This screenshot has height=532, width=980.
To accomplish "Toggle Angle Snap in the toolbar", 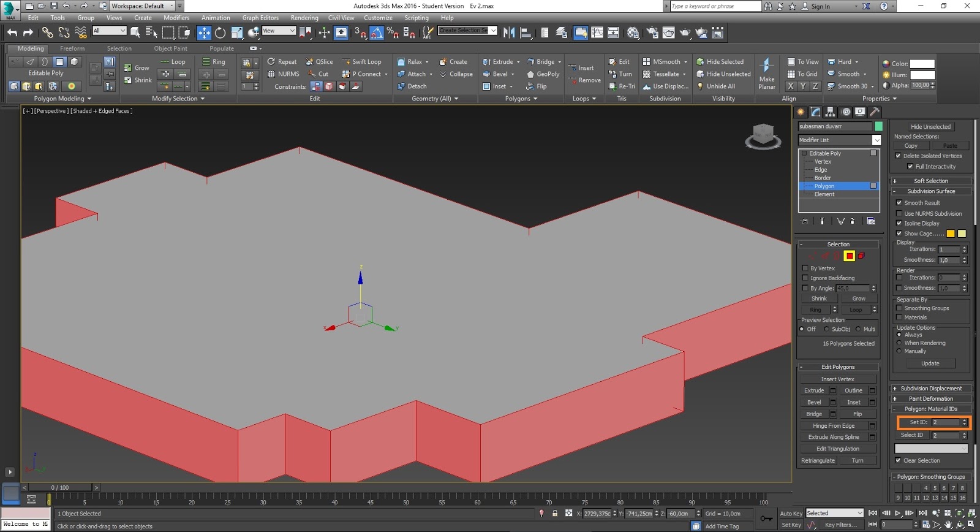I will click(x=377, y=33).
